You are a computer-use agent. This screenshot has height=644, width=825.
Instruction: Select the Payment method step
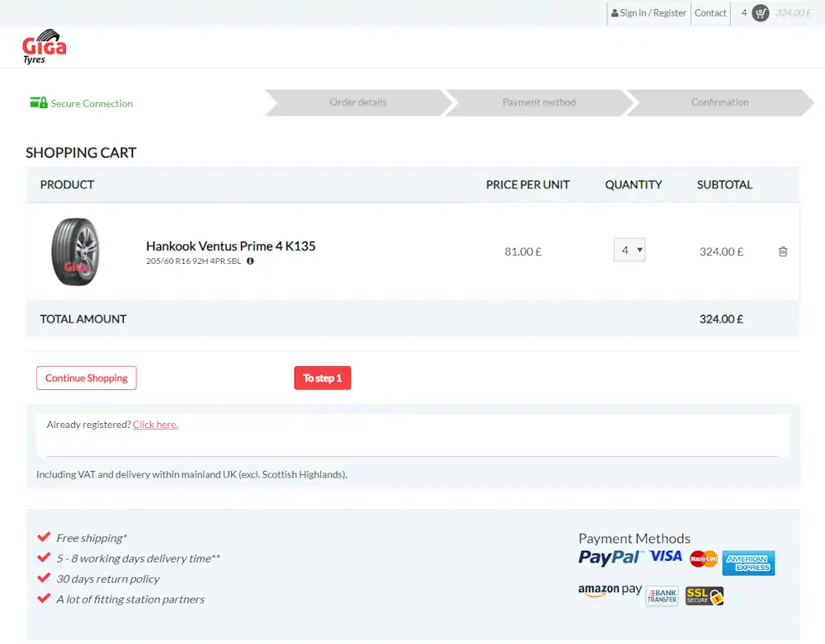pyautogui.click(x=539, y=102)
